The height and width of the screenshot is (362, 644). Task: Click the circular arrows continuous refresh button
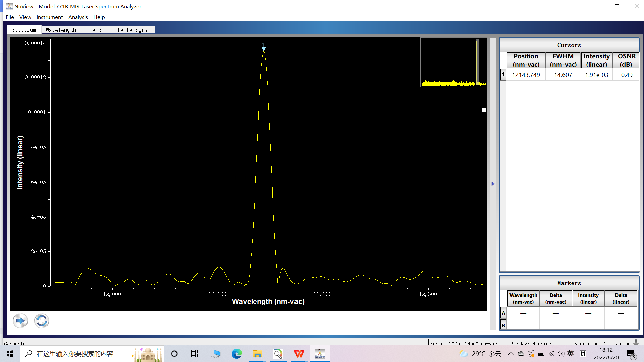pos(42,321)
